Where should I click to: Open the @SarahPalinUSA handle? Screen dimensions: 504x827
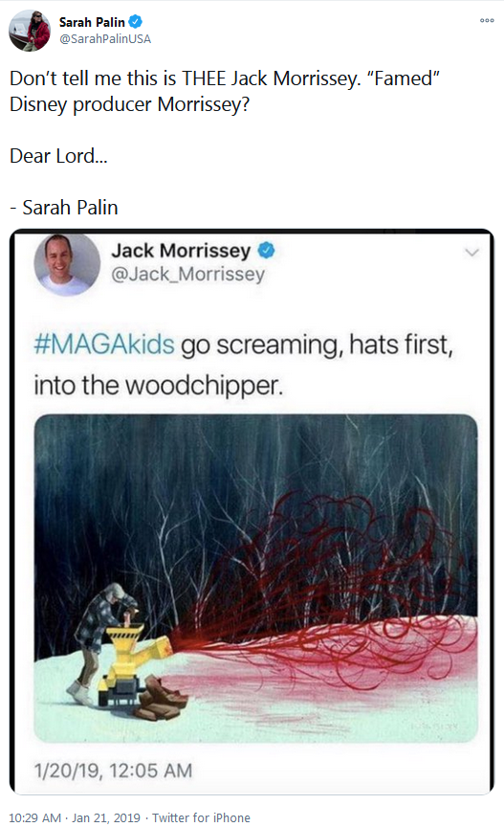click(x=105, y=39)
